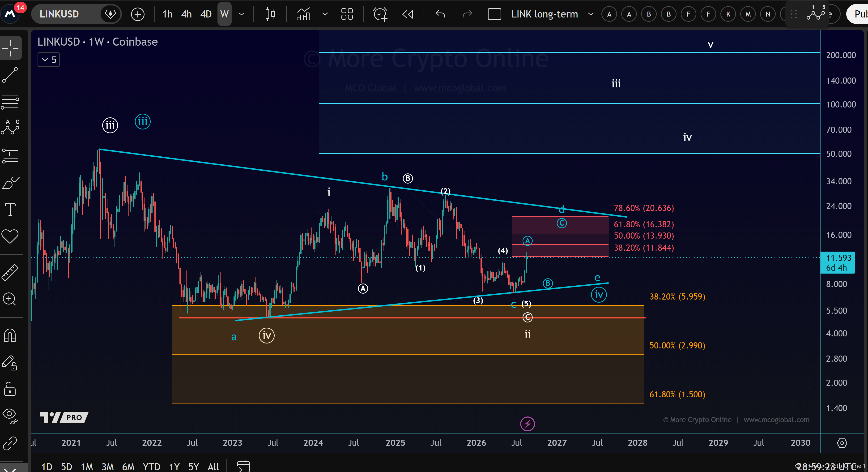Switch to the 1h timeframe
The height and width of the screenshot is (472, 868).
pyautogui.click(x=167, y=14)
